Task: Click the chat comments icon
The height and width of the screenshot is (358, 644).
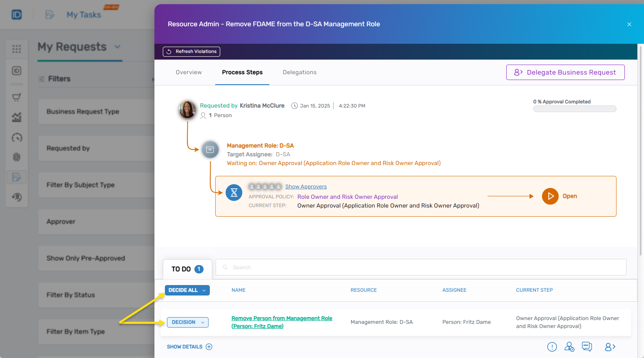Action: click(x=587, y=347)
